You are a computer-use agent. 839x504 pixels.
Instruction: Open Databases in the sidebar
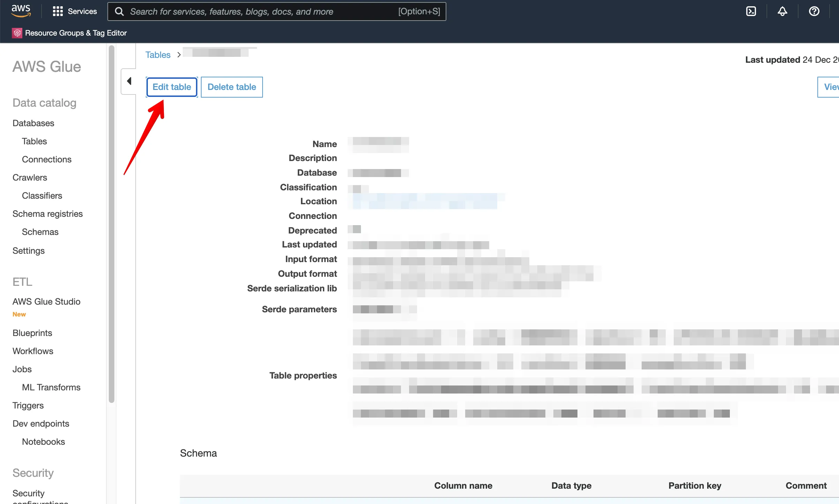33,123
